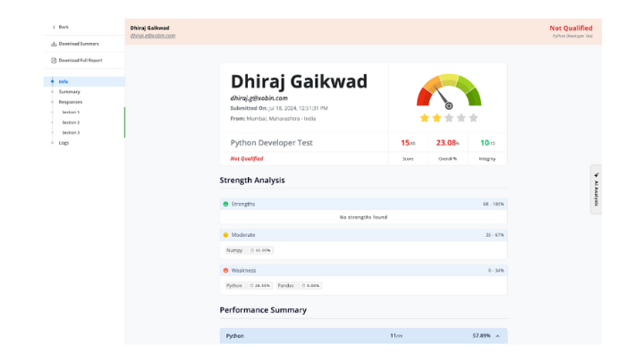Click the green Strengths smiley icon
This screenshot has height=362, width=644.
[x=225, y=204]
